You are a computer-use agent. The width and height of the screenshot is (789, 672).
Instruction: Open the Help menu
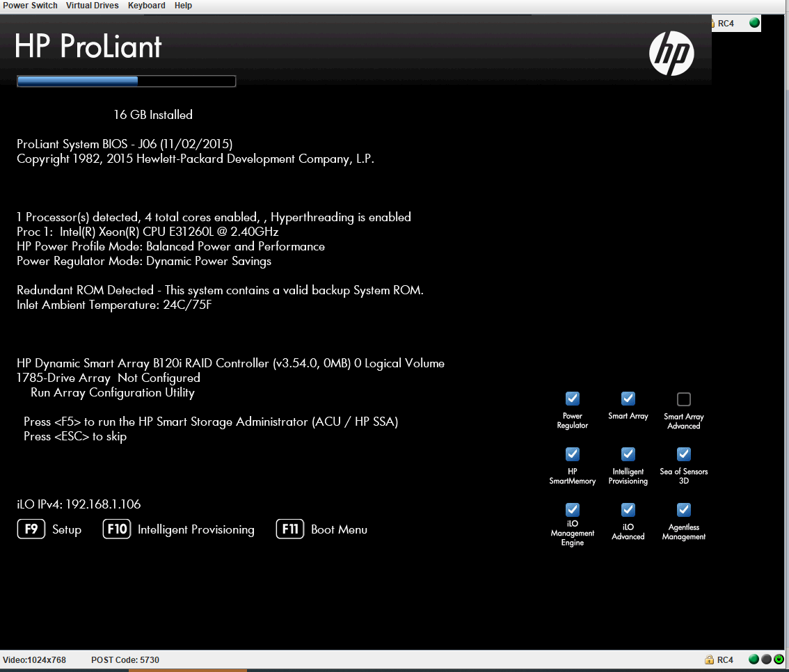(x=183, y=6)
